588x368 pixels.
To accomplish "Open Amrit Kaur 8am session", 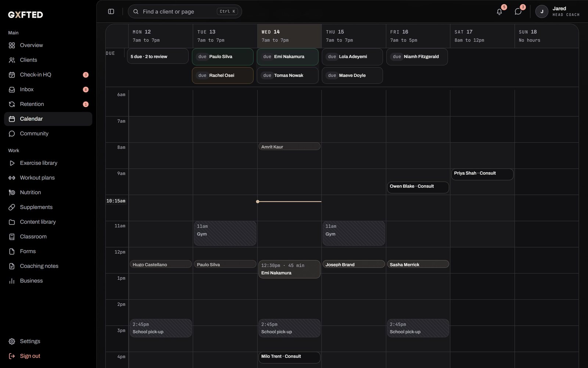I will (289, 146).
